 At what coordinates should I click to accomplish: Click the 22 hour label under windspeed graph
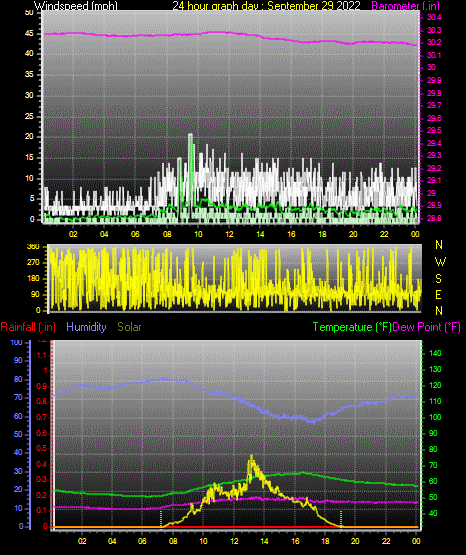(384, 234)
